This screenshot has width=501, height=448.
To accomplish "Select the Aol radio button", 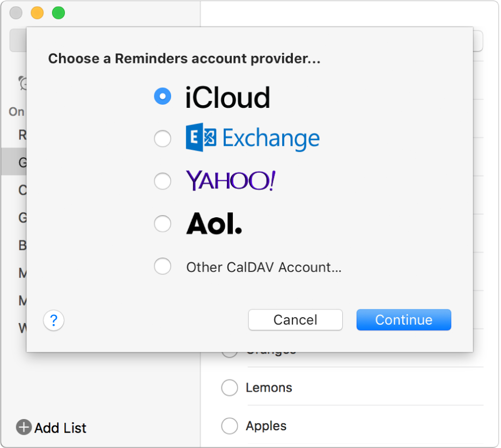I will click(x=163, y=224).
